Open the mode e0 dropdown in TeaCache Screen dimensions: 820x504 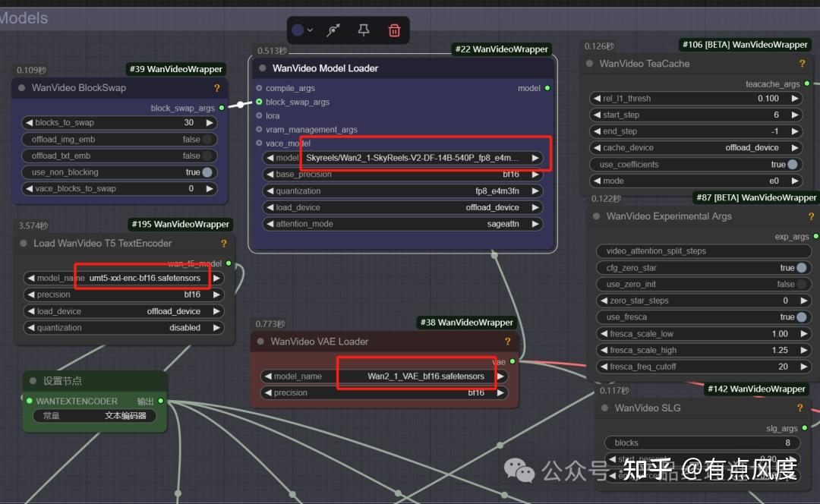pos(695,181)
